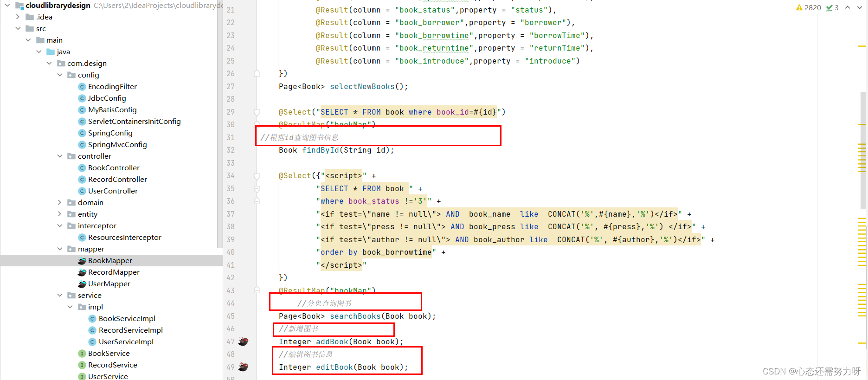Click MyBatis gutter icon on line 47
868x380 pixels.
pos(243,341)
